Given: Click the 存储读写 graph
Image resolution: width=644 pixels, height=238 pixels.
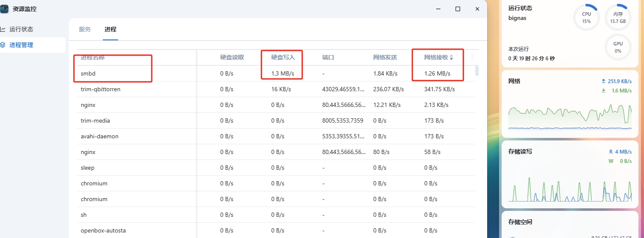Looking at the screenshot, I should (570, 189).
